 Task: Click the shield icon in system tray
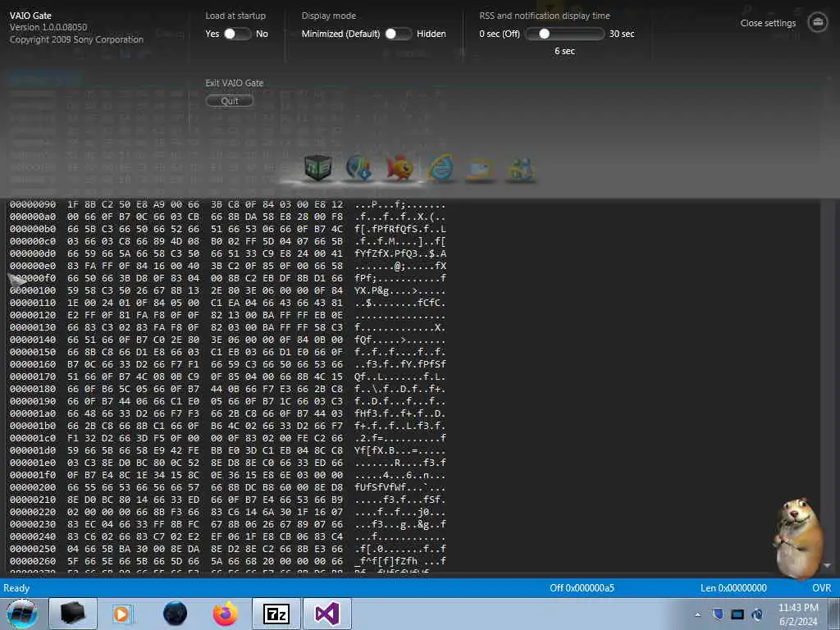click(x=718, y=614)
